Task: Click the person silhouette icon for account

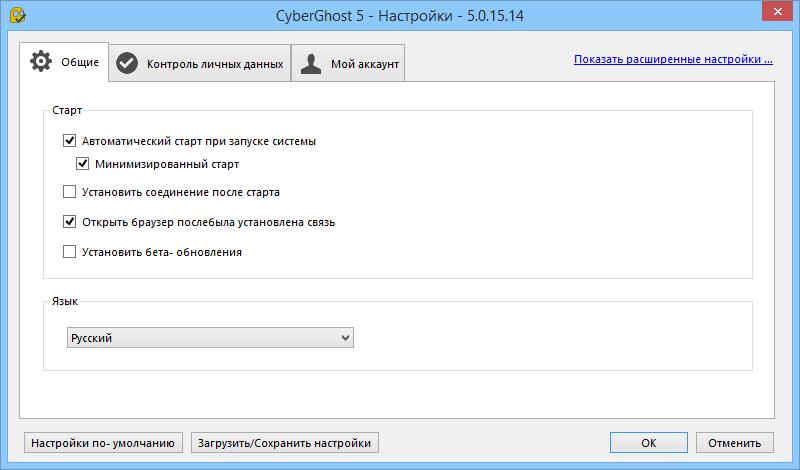Action: coord(312,64)
